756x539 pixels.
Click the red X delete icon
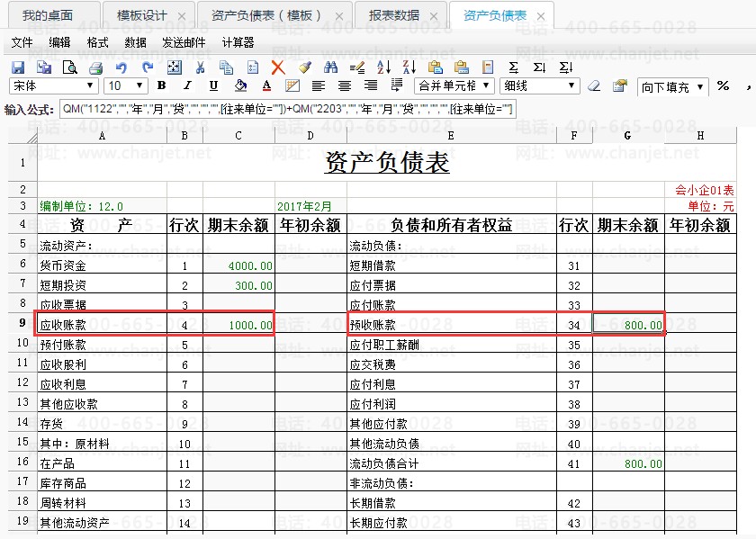click(x=278, y=67)
